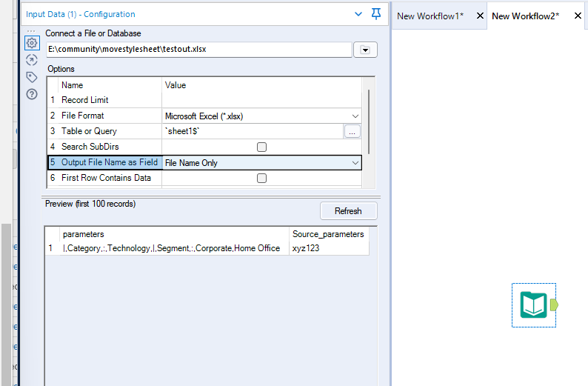Screen dimensions: 588x386
Task: Click the Refresh preview button
Action: pyautogui.click(x=347, y=211)
